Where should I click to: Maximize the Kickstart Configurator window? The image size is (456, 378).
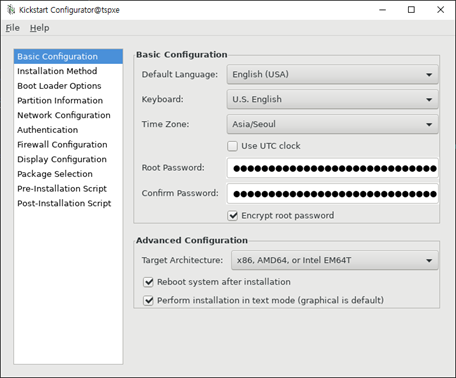coord(412,10)
